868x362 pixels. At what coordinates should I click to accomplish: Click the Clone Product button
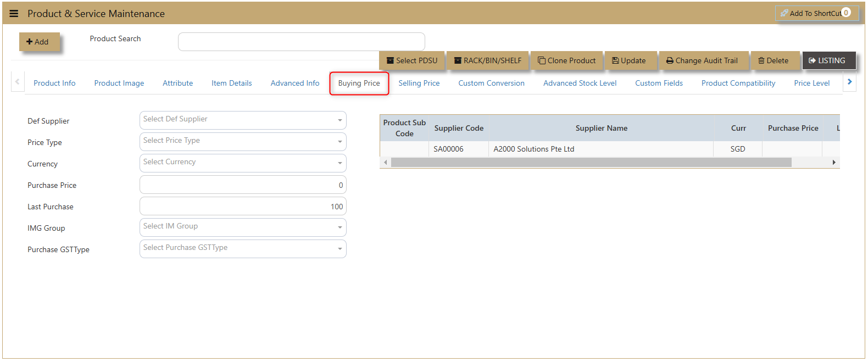(567, 60)
